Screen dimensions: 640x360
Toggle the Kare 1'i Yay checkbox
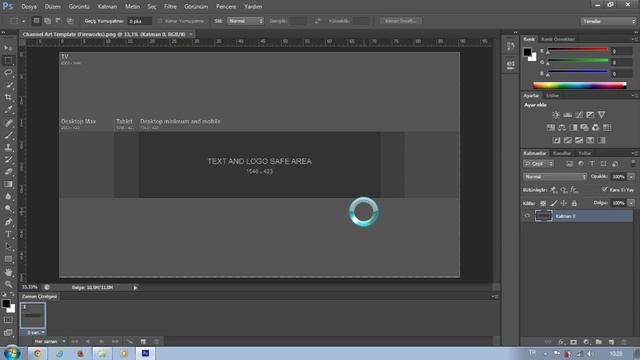pyautogui.click(x=605, y=189)
